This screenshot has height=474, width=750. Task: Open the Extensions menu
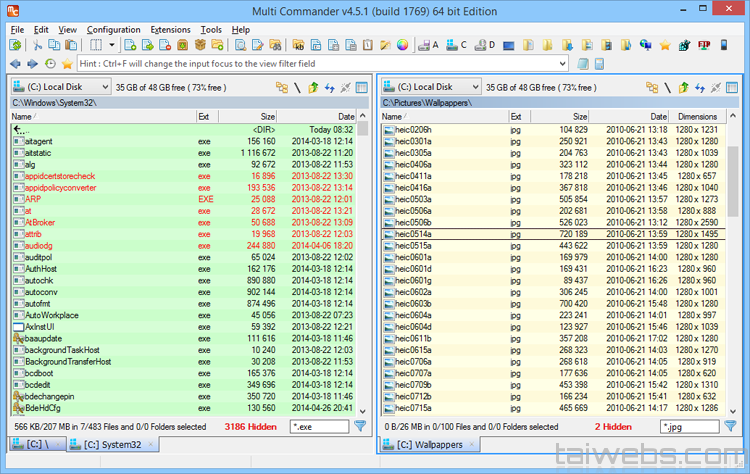[x=170, y=30]
